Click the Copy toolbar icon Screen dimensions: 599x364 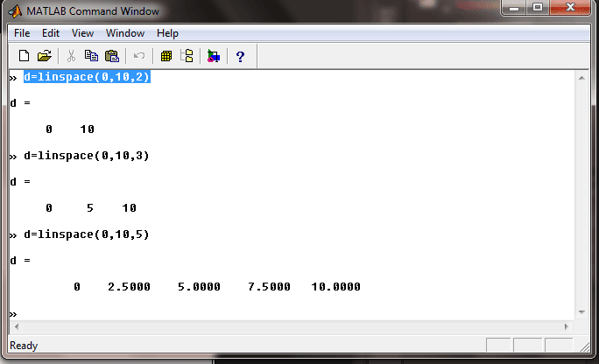(91, 56)
